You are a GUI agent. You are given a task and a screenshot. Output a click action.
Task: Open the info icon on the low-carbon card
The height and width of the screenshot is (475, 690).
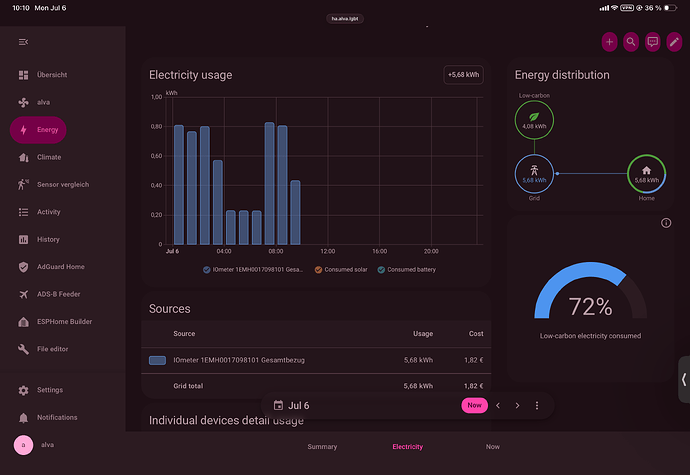pos(666,223)
